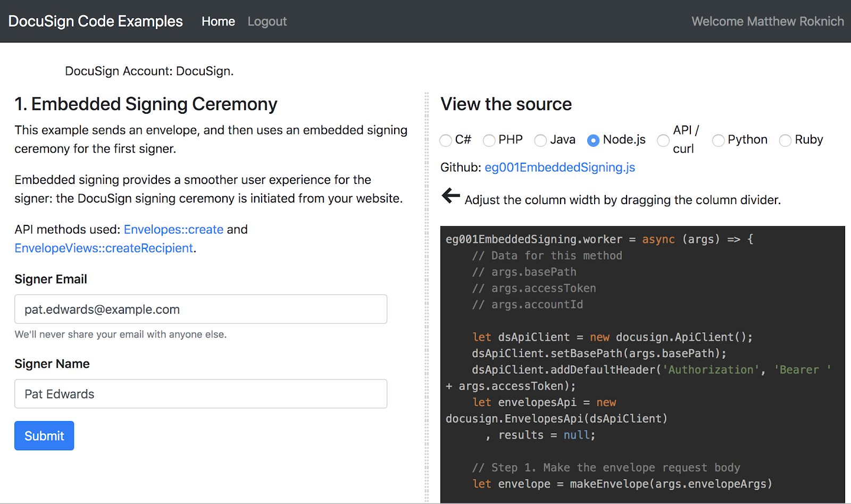Select Java as source language
Screen dimensions: 851x504
click(540, 140)
